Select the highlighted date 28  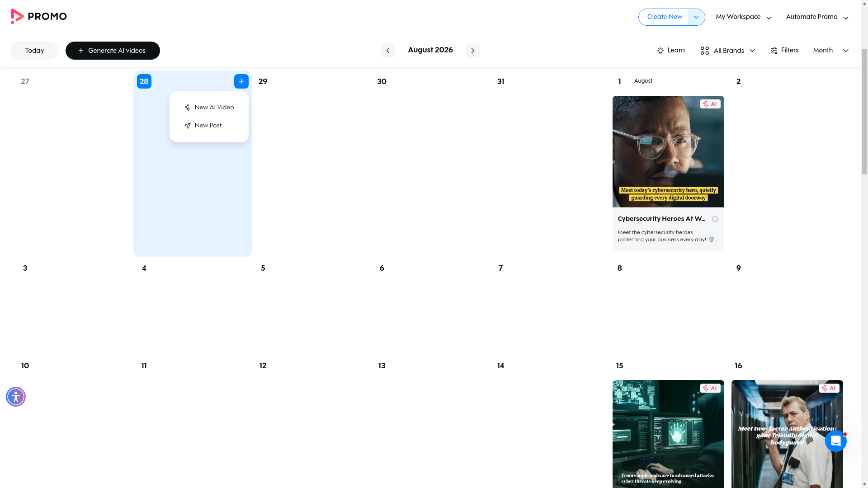tap(144, 81)
